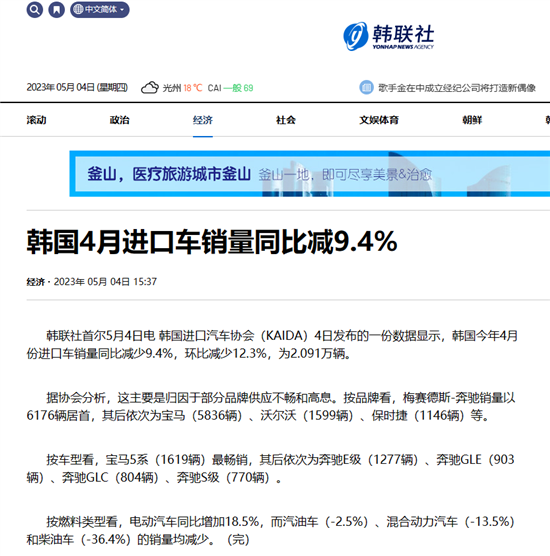Select the 经济 navigation tab
This screenshot has width=550, height=556.
coord(202,120)
